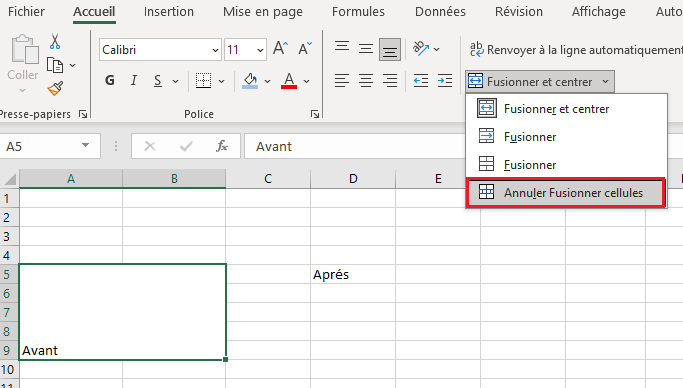683x388 pixels.
Task: Decrease font size with the small A icon
Action: (305, 48)
